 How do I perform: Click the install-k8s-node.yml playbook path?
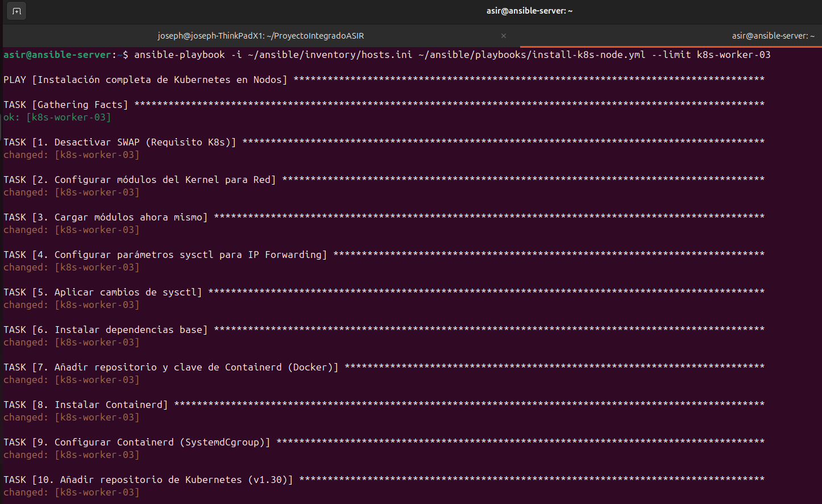[x=532, y=55]
